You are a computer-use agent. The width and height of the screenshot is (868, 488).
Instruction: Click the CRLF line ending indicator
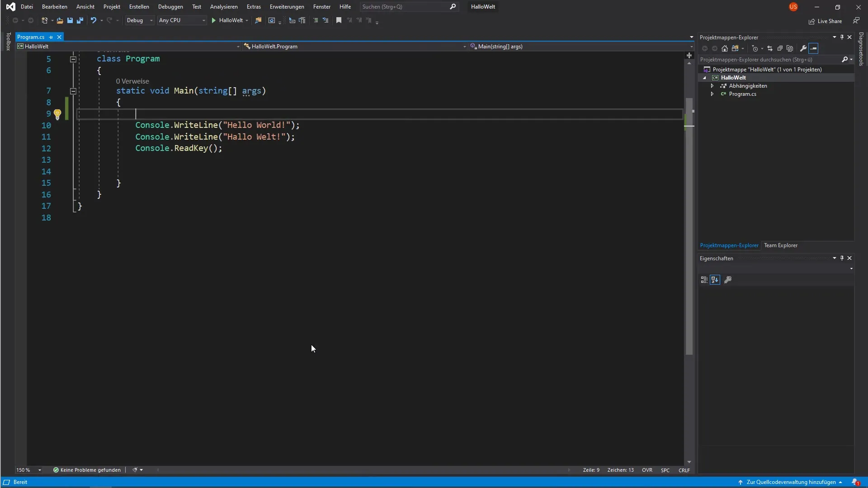(x=684, y=470)
